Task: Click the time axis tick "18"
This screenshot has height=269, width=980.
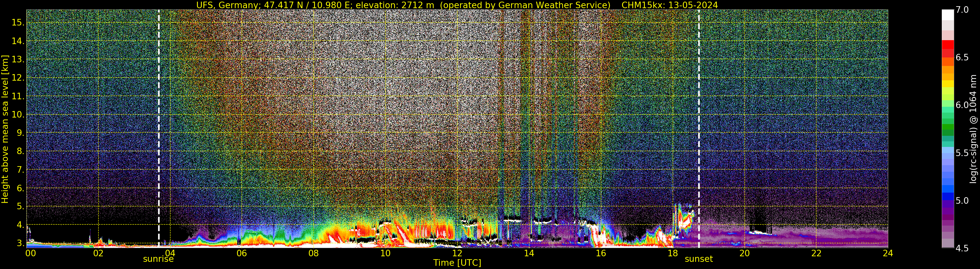Action: pos(673,253)
